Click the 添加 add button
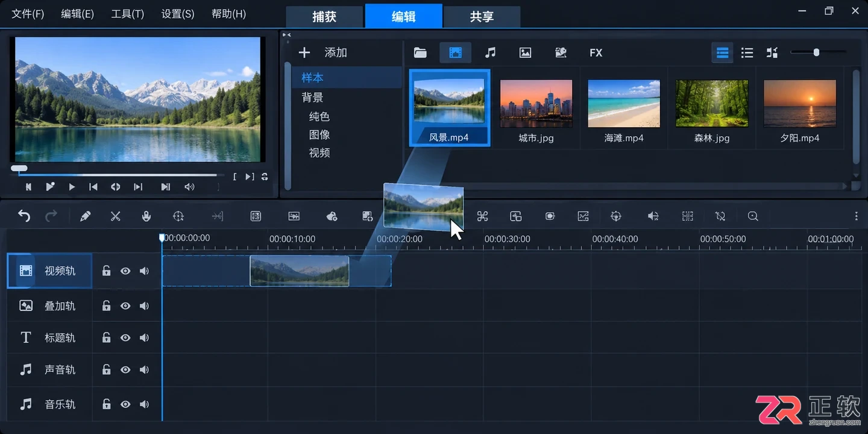The image size is (868, 434). (323, 53)
